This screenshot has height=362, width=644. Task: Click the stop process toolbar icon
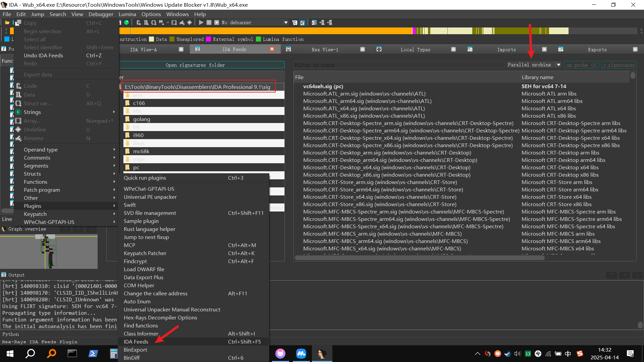[217, 22]
